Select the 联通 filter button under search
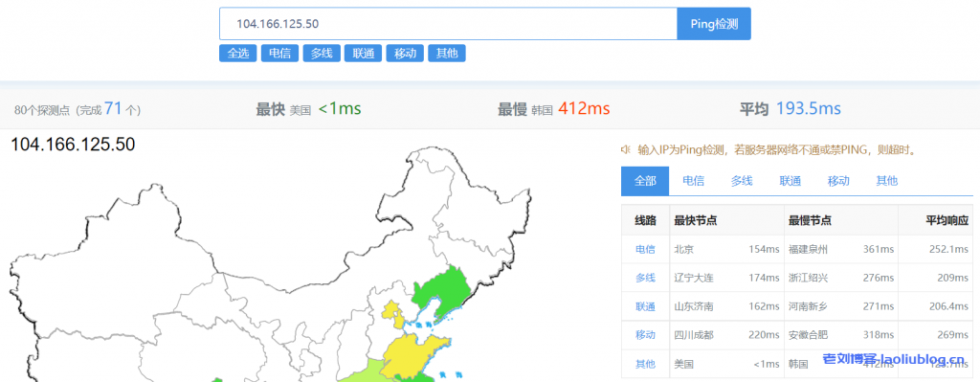 pos(363,54)
